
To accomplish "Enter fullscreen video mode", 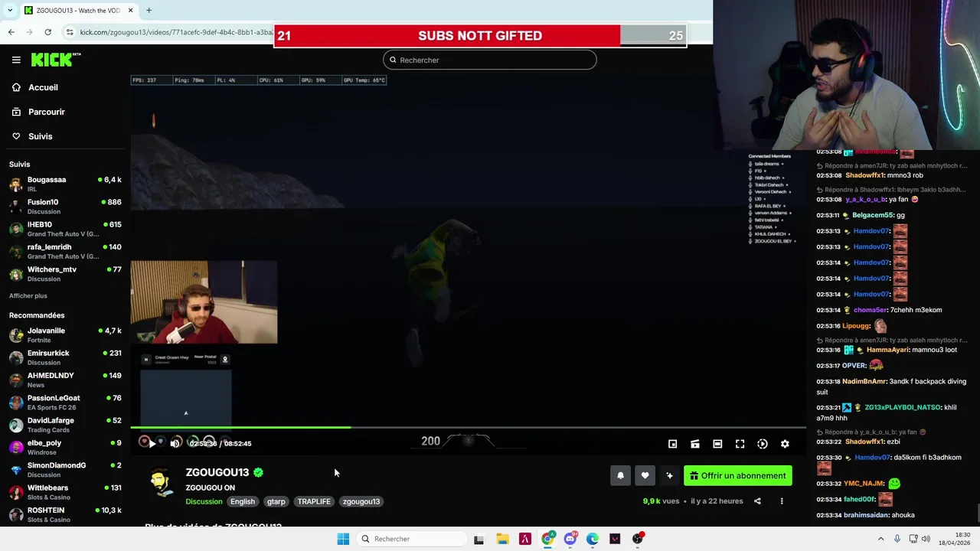I will pyautogui.click(x=740, y=444).
